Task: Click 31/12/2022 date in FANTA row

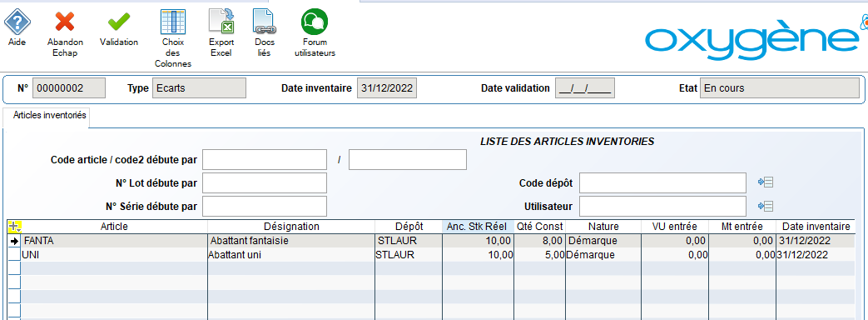Action: click(816, 241)
